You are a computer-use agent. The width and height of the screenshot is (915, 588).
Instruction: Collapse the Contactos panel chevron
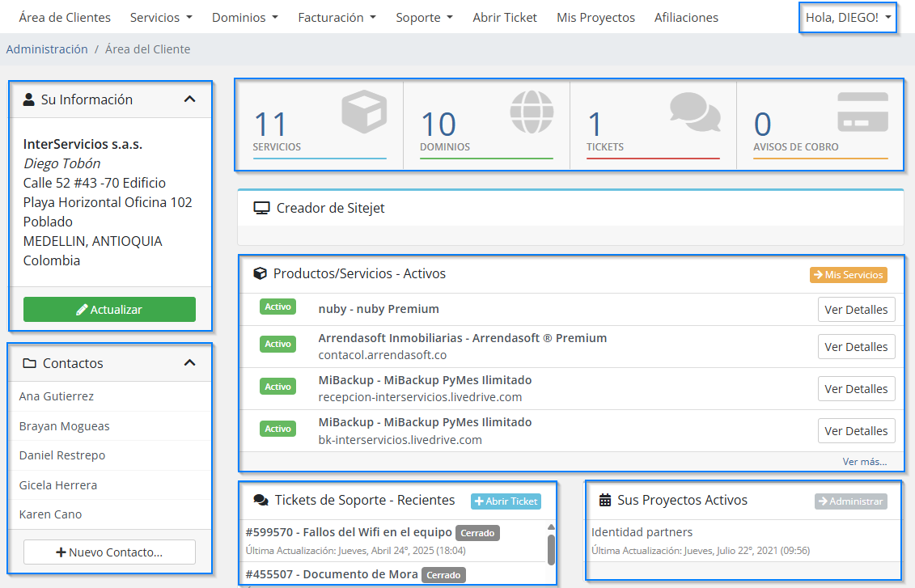(x=189, y=363)
